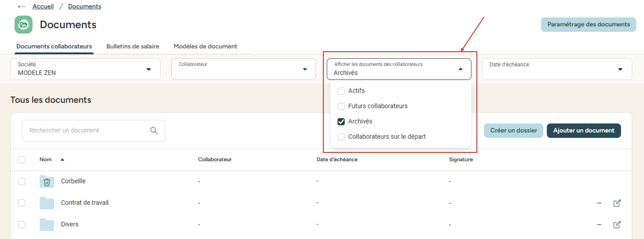Image resolution: width=644 pixels, height=239 pixels.
Task: Open the Corbeille trash folder icon
Action: click(47, 181)
